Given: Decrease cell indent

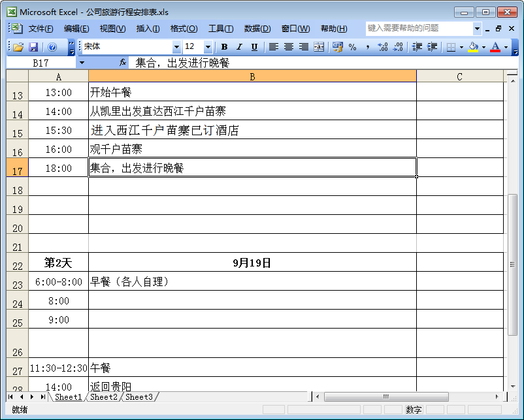Looking at the screenshot, I should click(x=417, y=47).
